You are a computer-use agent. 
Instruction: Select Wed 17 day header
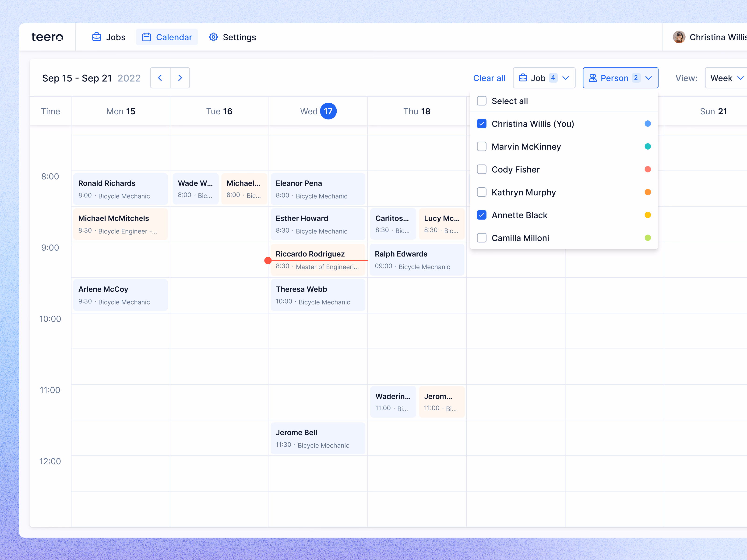(318, 111)
